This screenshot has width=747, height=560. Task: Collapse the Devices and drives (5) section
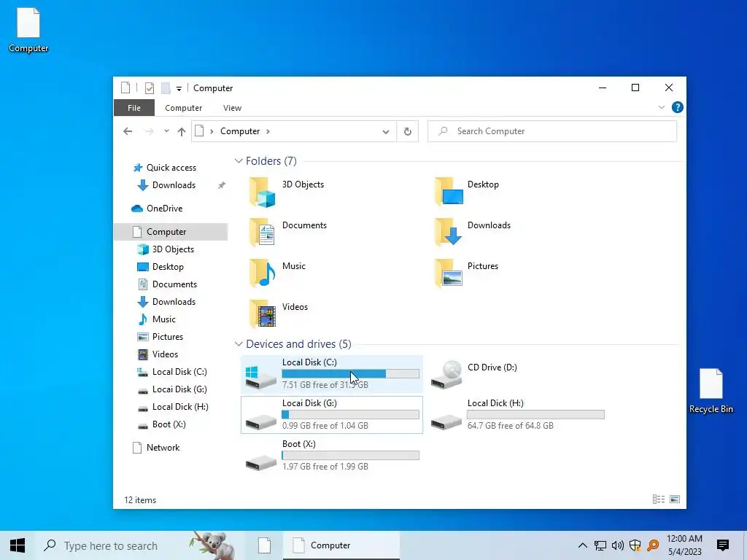(239, 344)
